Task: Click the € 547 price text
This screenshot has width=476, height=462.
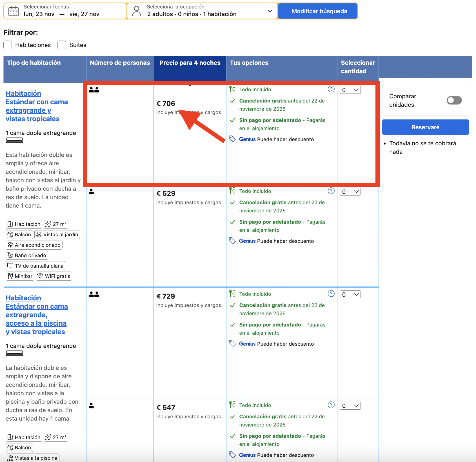Action: [x=166, y=408]
